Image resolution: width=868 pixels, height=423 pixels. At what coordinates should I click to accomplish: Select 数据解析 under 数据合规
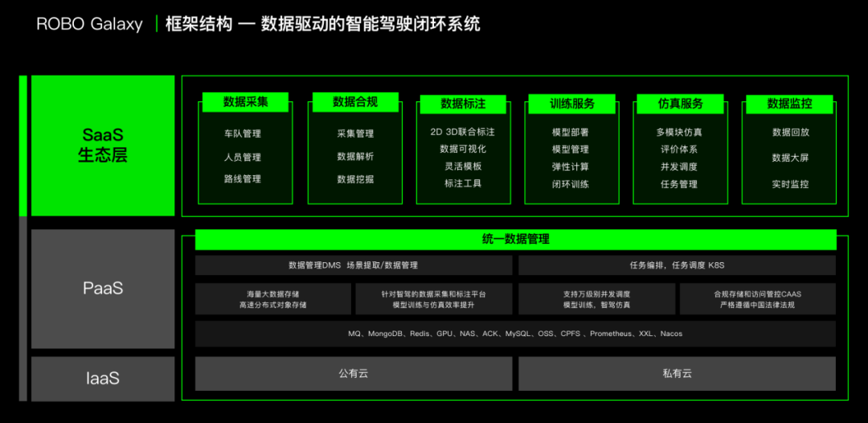point(355,157)
